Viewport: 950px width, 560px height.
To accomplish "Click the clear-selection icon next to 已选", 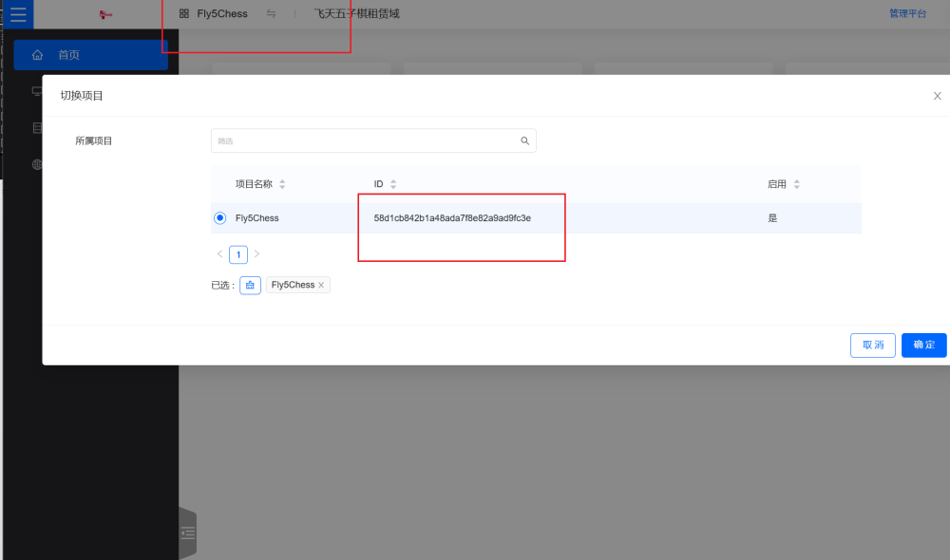I will coord(250,285).
